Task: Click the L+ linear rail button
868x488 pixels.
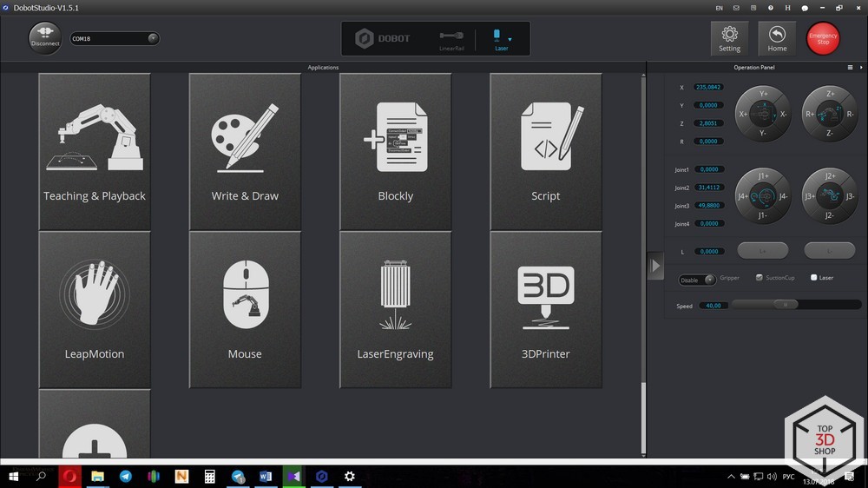Action: click(x=763, y=251)
